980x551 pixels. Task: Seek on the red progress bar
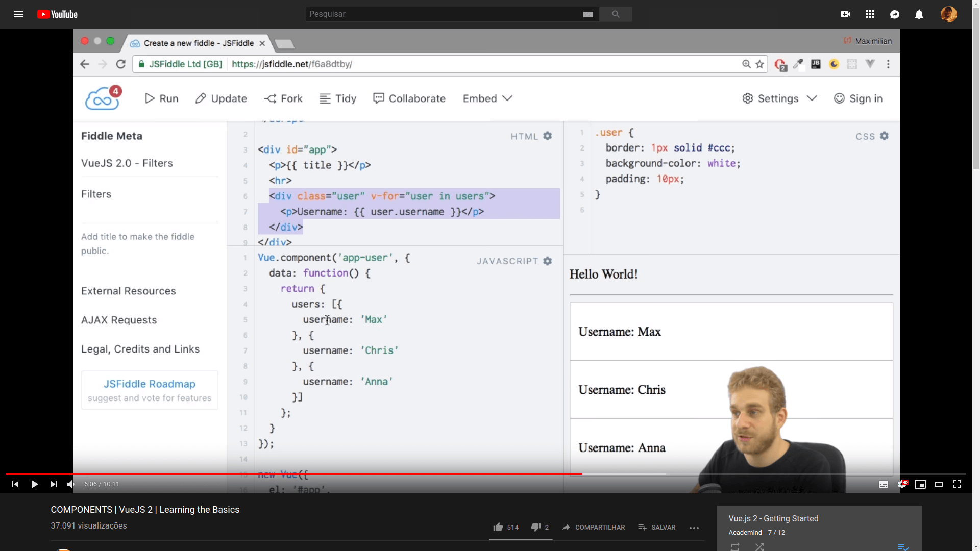[x=357, y=474]
